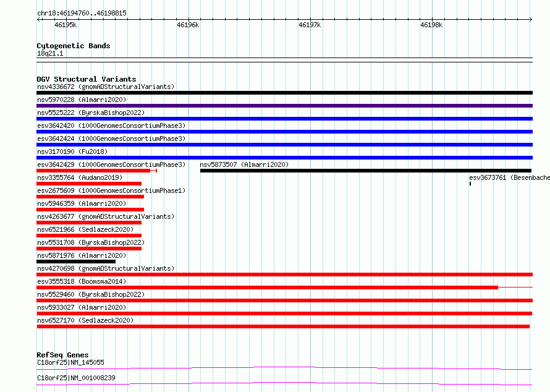Click the 46198k ruler tick label
The width and height of the screenshot is (550, 392).
[x=431, y=25]
